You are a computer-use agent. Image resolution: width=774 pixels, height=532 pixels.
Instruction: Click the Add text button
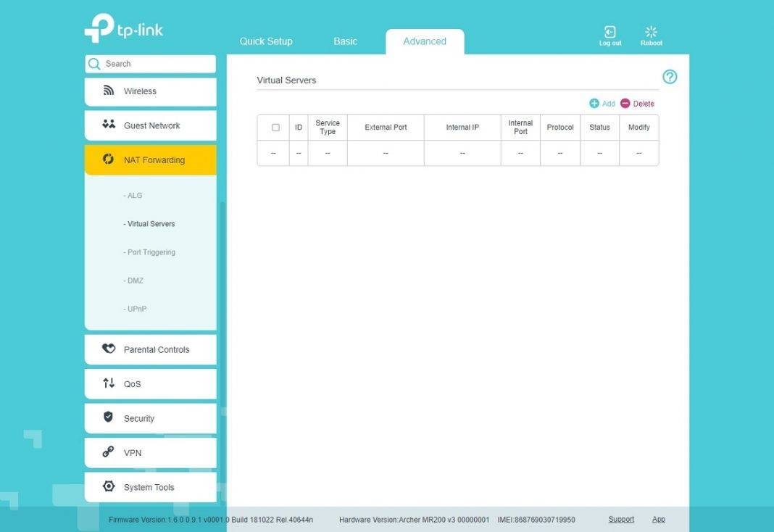pos(609,104)
